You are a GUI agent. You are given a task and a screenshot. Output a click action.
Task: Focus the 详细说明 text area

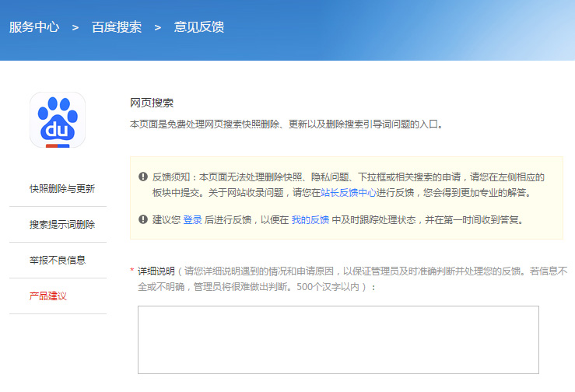(x=338, y=340)
